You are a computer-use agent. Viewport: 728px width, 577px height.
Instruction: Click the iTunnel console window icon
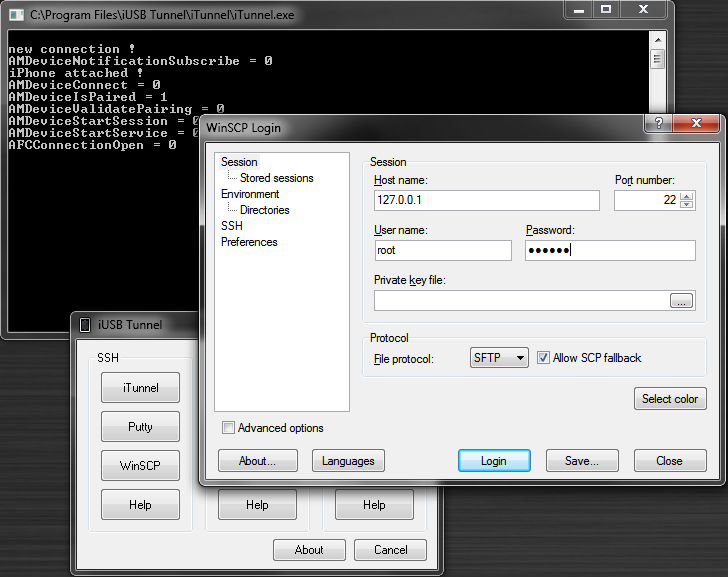[16, 15]
